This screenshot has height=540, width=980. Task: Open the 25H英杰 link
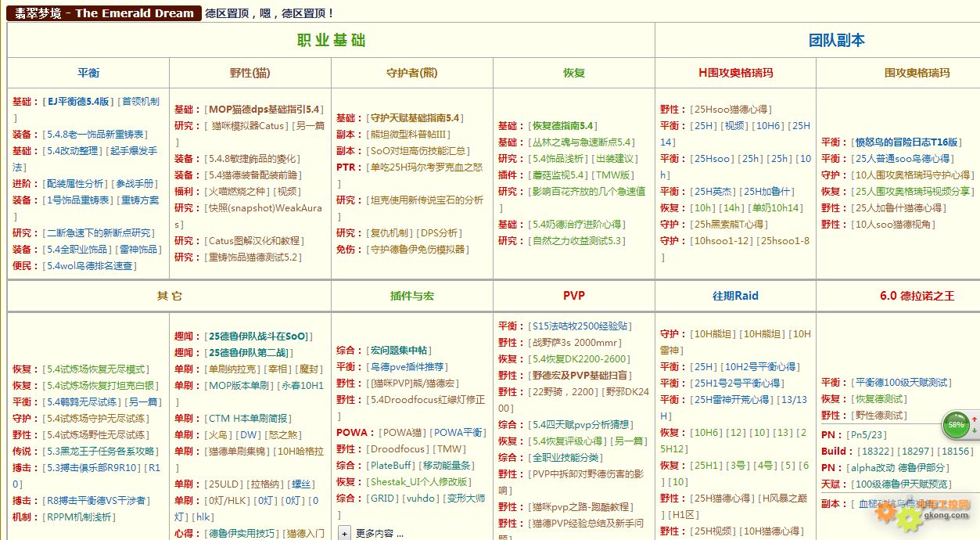(x=712, y=192)
